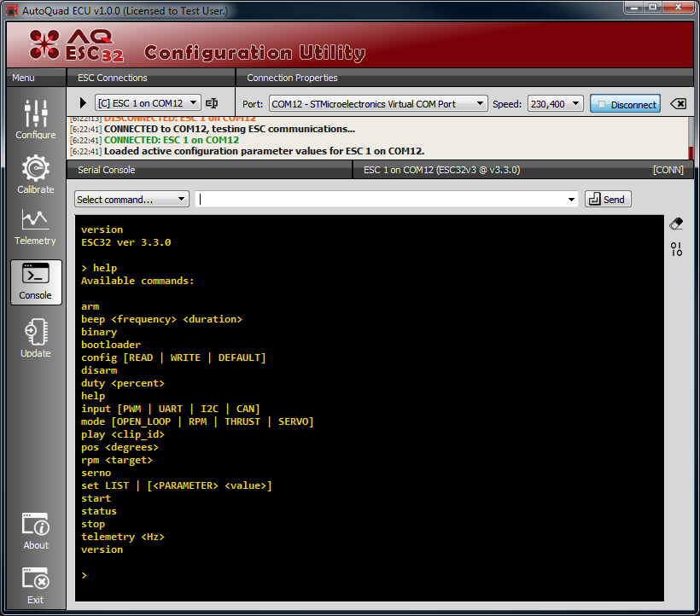The image size is (700, 616).
Task: Click the Port: label
Action: [x=253, y=104]
